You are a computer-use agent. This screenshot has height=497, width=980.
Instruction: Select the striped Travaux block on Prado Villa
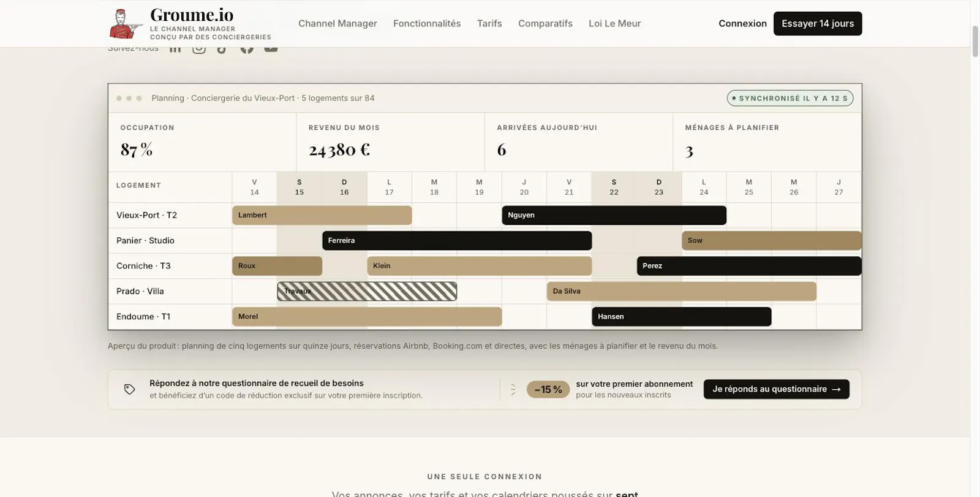tap(367, 291)
